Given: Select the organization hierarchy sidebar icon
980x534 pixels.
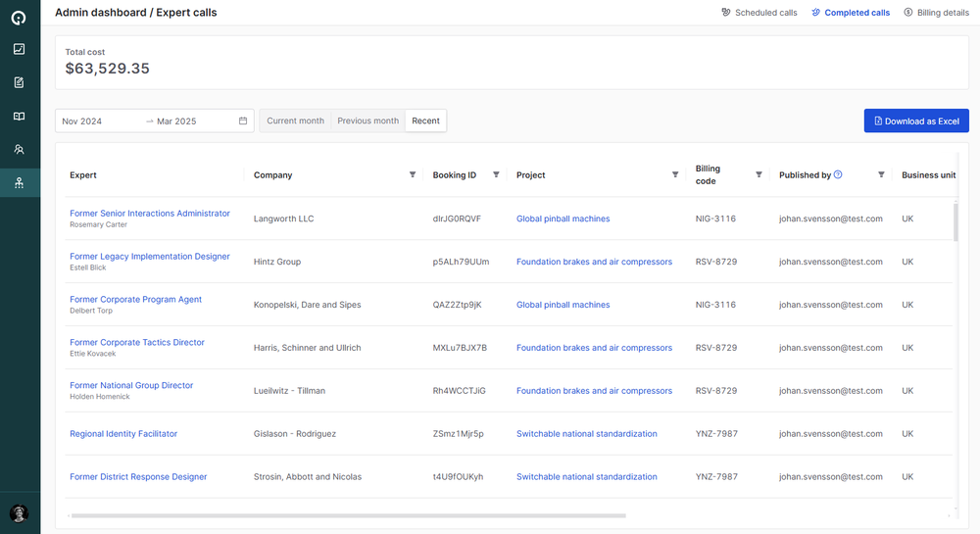Looking at the screenshot, I should 19,183.
